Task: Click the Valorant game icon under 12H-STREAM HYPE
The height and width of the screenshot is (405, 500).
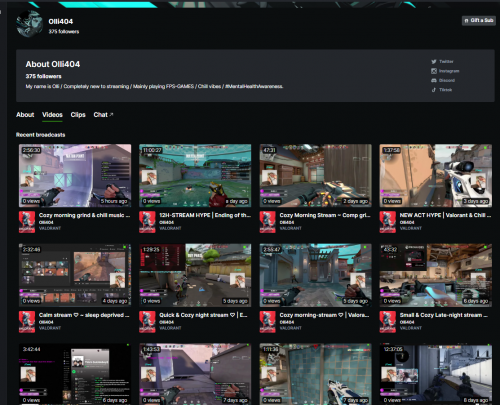Action: 147,222
